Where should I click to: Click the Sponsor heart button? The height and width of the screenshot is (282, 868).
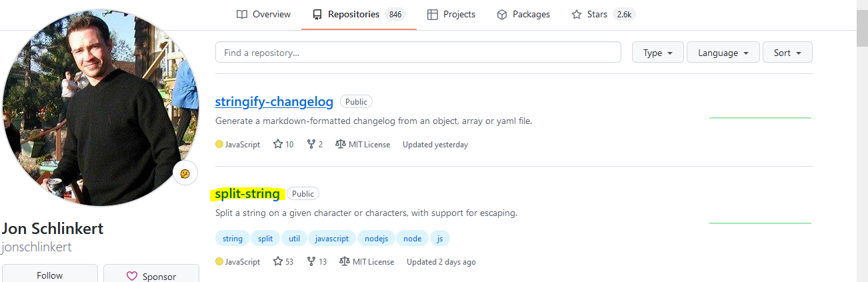click(x=151, y=275)
